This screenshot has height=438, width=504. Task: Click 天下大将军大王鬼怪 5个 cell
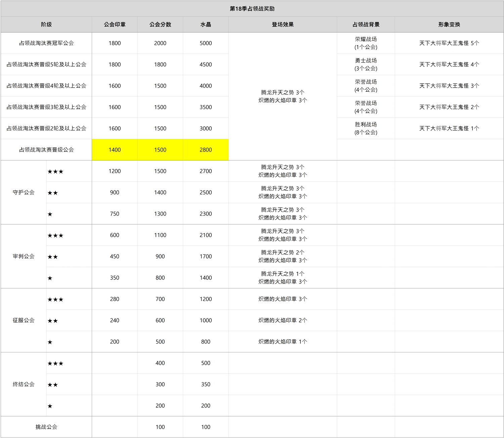point(449,43)
